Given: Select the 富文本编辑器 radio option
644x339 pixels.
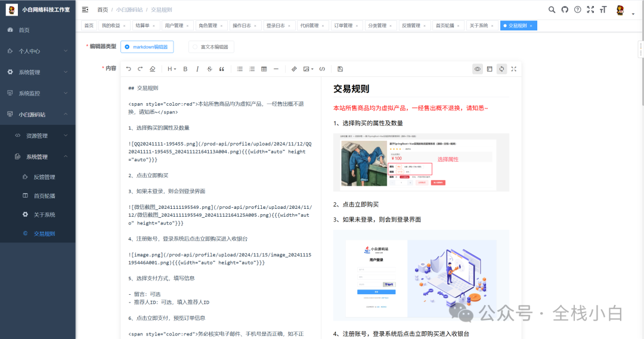Looking at the screenshot, I should point(211,47).
